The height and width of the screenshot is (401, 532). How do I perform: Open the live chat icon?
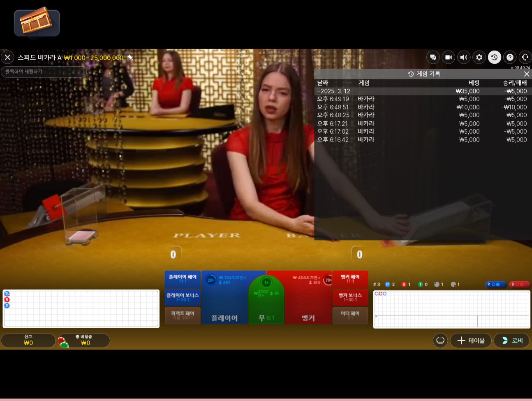coord(433,58)
